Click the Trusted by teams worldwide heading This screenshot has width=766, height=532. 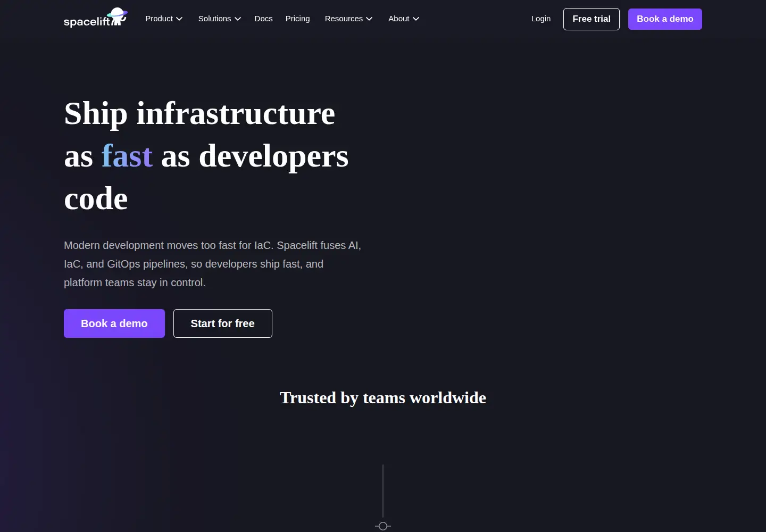(x=383, y=398)
